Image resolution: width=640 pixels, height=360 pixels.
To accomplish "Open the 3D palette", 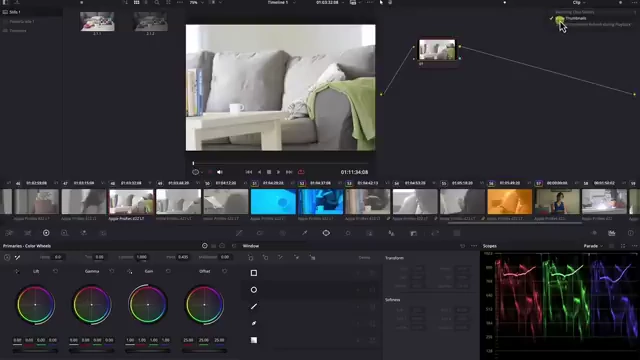I will 457,233.
